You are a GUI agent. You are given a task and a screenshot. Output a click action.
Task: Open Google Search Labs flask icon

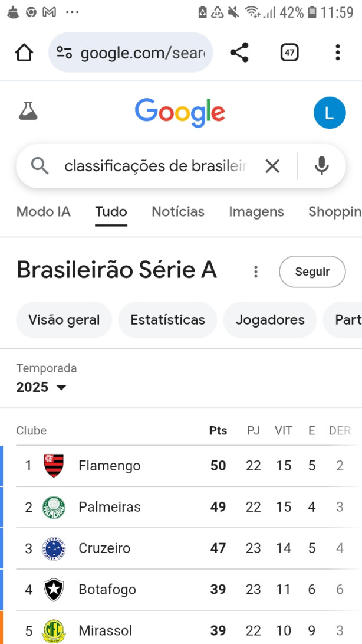tap(28, 112)
